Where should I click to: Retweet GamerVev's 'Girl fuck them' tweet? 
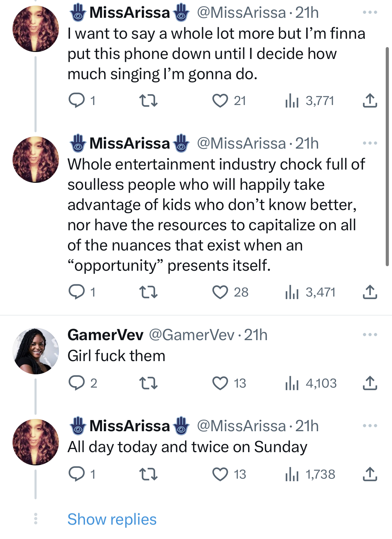(148, 383)
